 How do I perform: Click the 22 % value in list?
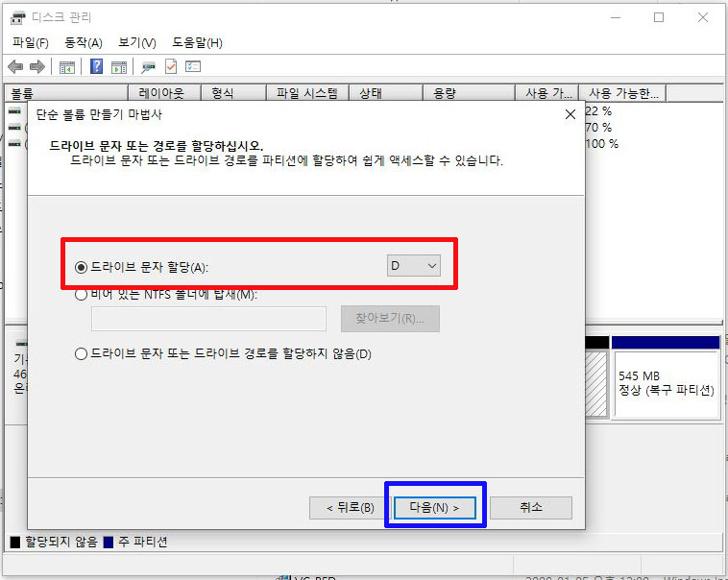click(598, 111)
